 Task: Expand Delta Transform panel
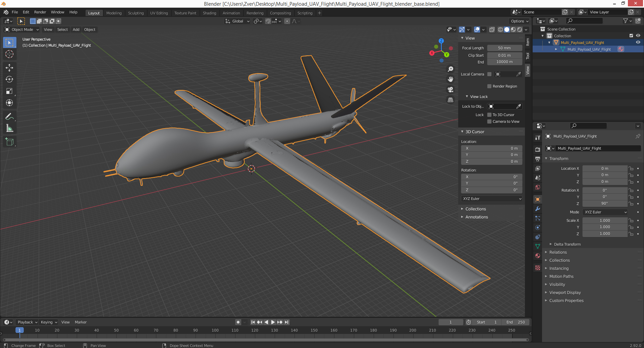[x=567, y=244]
